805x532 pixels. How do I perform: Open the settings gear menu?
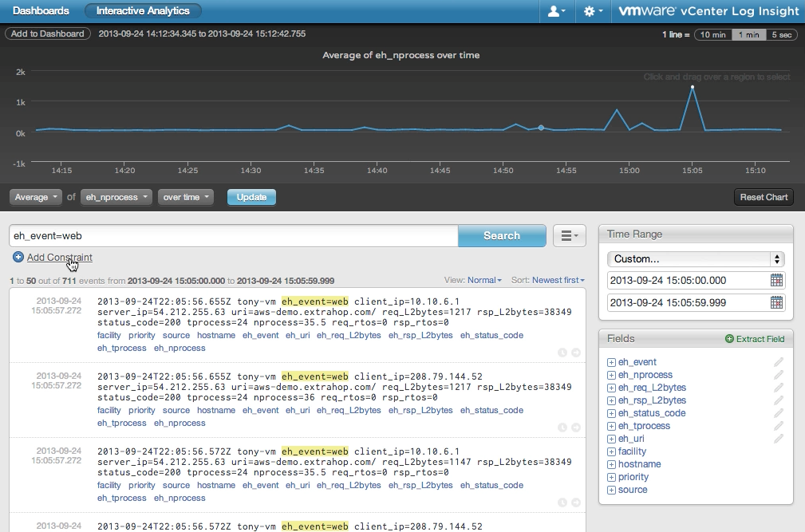(x=593, y=11)
